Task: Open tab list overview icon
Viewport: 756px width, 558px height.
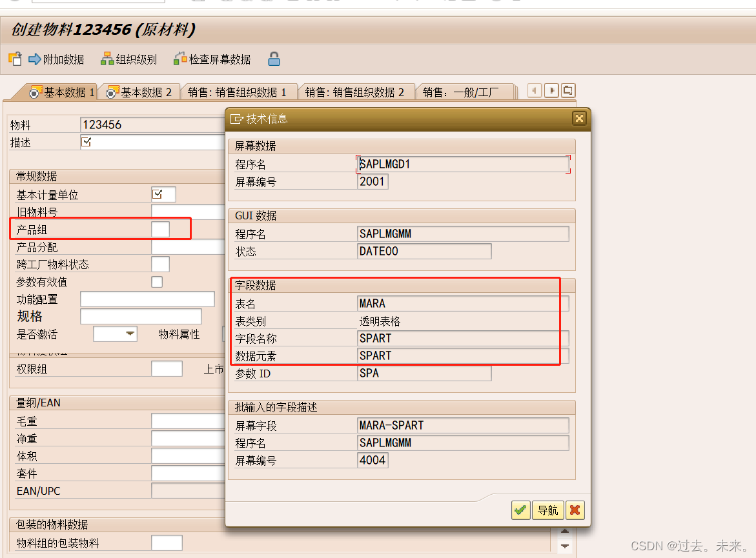Action: [x=568, y=90]
